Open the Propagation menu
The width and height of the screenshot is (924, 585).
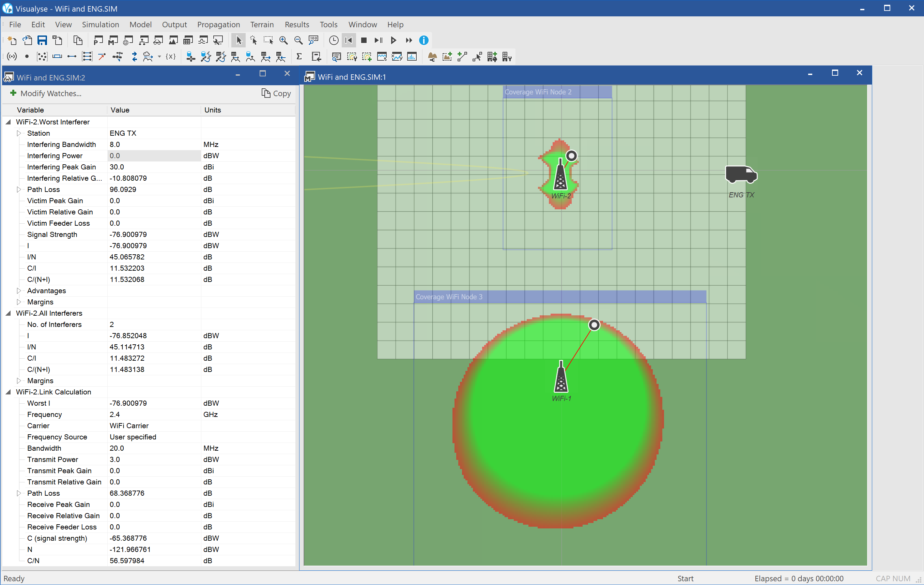coord(218,25)
